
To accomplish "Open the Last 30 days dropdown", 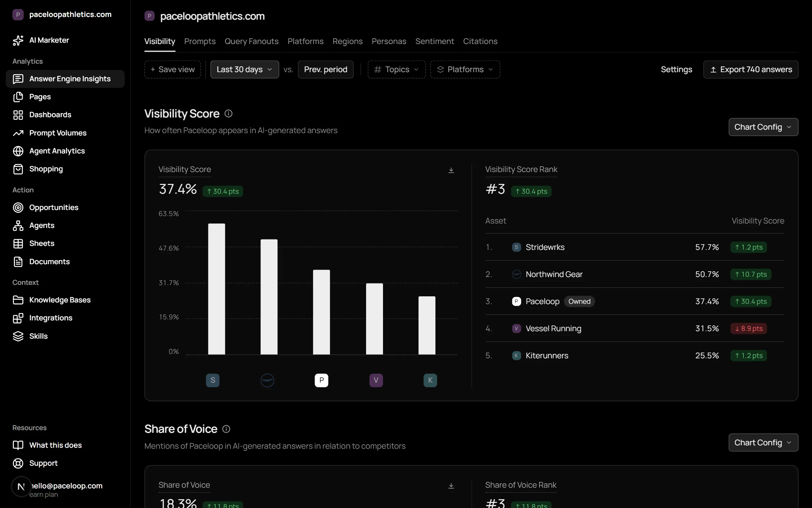I will coord(245,69).
